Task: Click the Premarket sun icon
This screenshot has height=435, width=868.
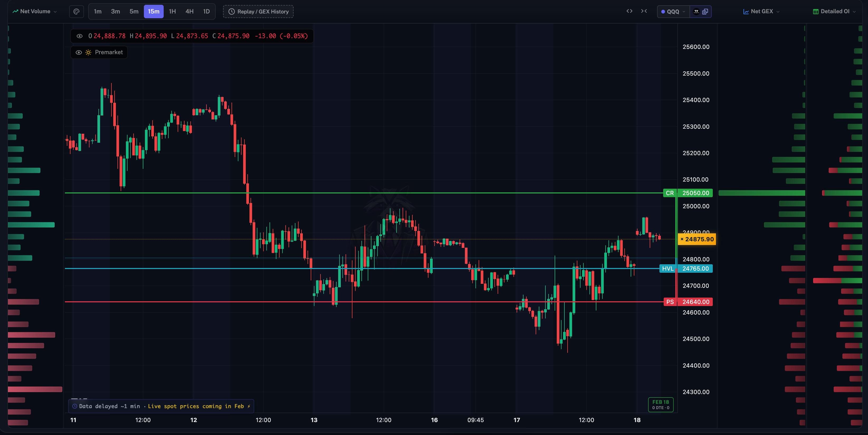Action: (x=88, y=52)
